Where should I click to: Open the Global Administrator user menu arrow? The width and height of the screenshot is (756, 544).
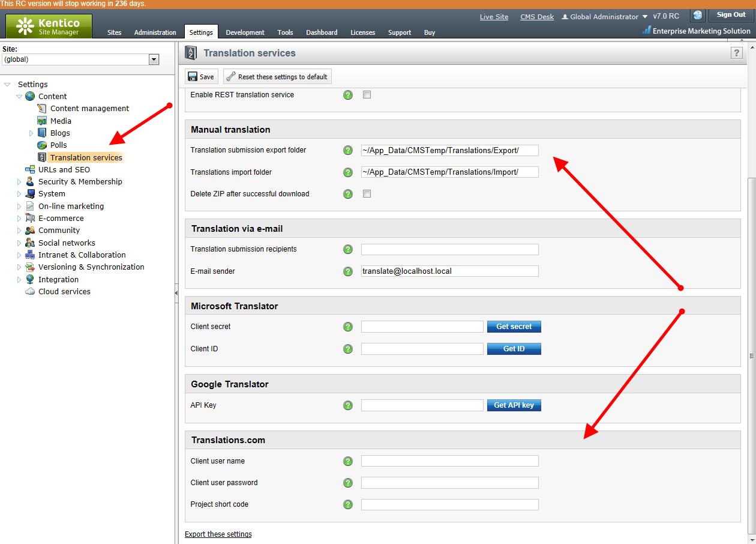coord(645,17)
